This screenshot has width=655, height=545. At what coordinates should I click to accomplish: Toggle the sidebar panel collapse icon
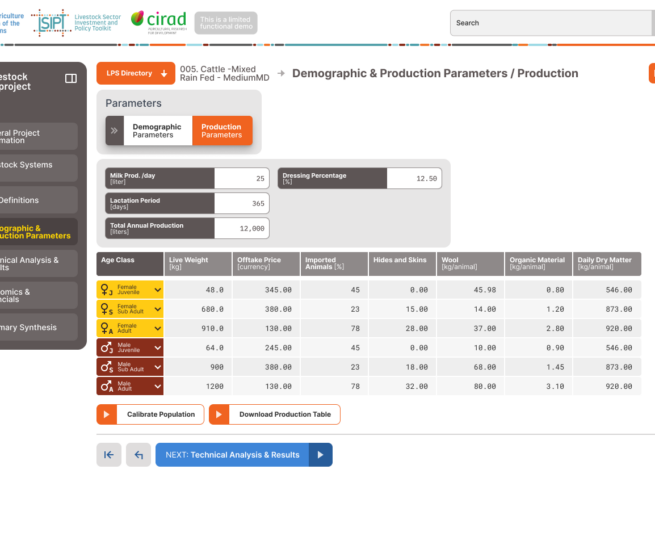click(x=71, y=78)
